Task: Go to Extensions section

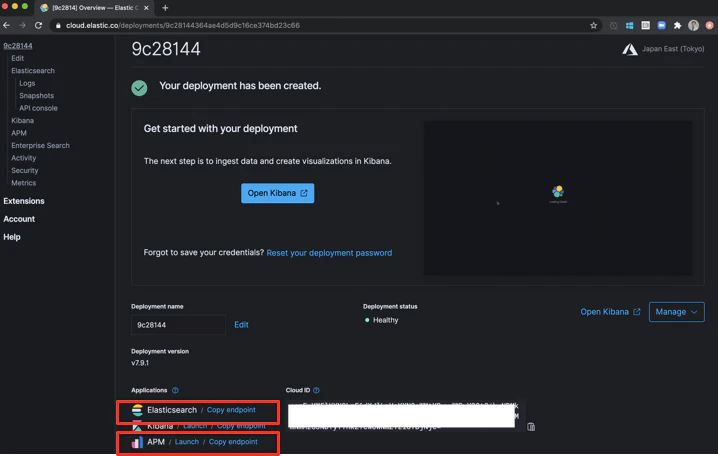Action: click(24, 201)
